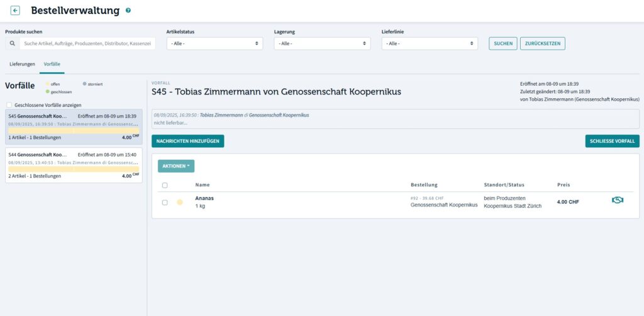This screenshot has width=644, height=316.
Task: Open the Lieferlinie dropdown
Action: click(430, 43)
